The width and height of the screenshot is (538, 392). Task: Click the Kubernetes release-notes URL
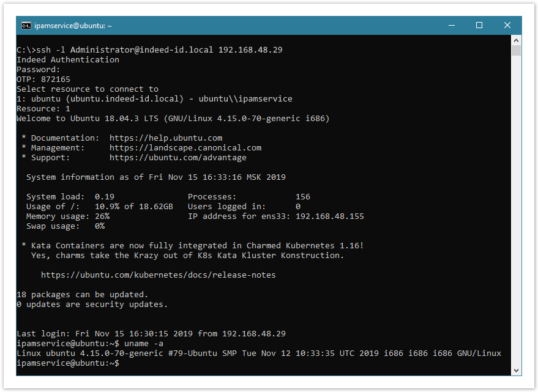pyautogui.click(x=159, y=275)
